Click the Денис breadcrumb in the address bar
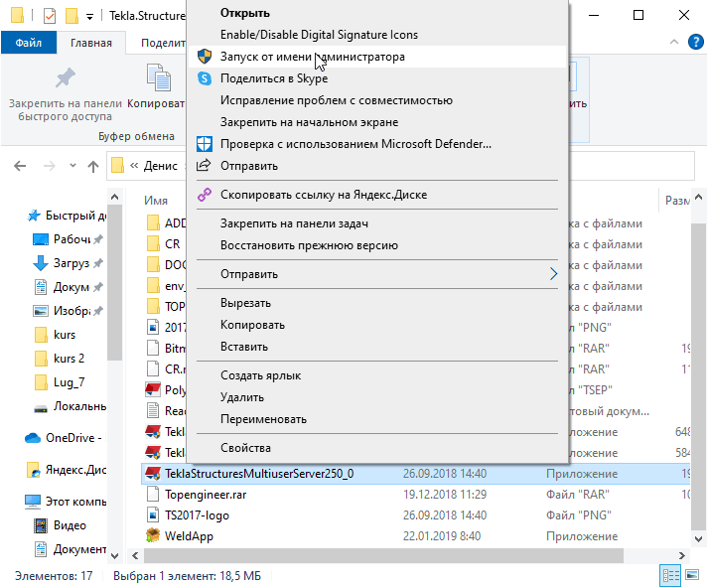The width and height of the screenshot is (708, 588). point(160,166)
